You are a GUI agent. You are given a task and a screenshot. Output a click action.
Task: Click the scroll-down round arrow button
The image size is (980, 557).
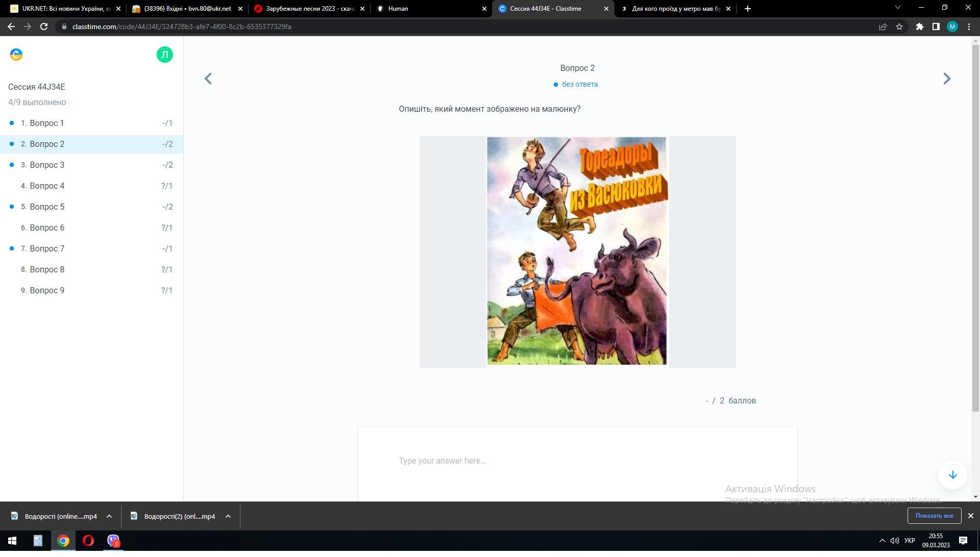(x=952, y=475)
